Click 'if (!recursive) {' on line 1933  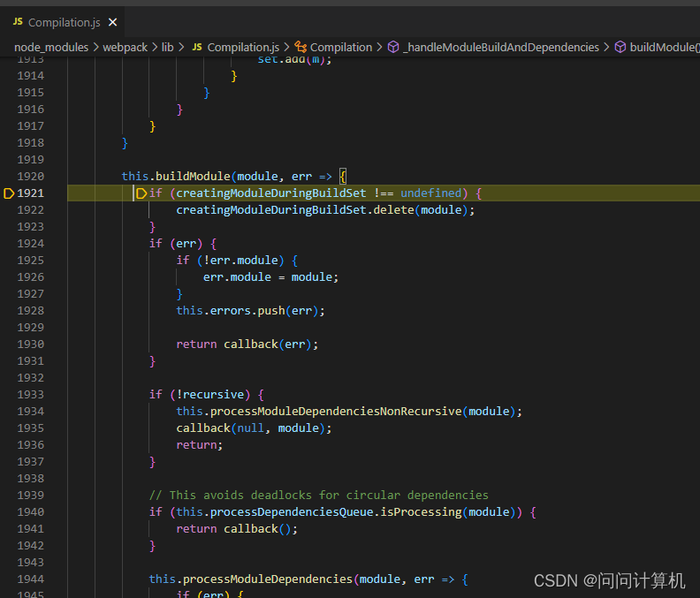point(207,395)
